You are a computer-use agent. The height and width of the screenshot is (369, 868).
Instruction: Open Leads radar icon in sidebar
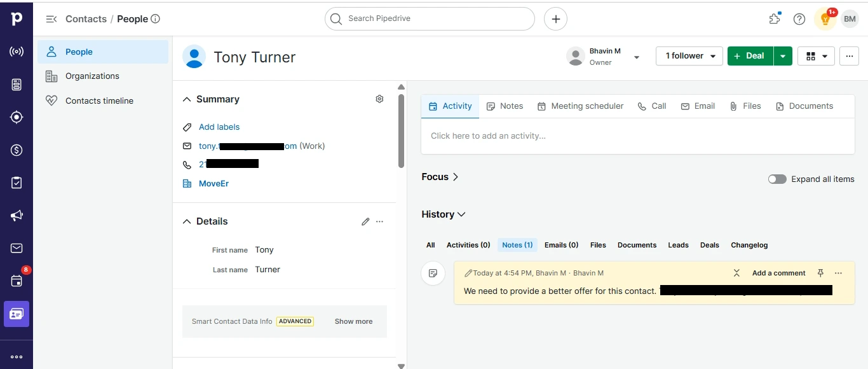tap(17, 52)
